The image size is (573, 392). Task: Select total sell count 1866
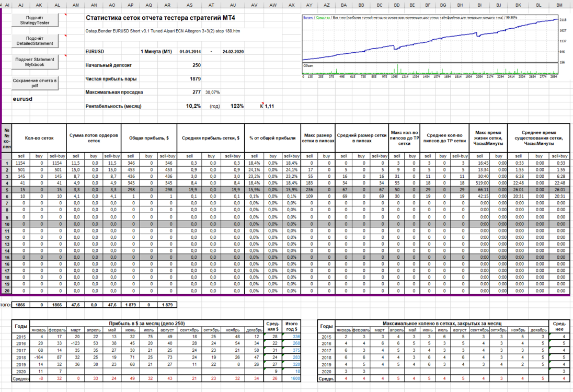(x=21, y=305)
